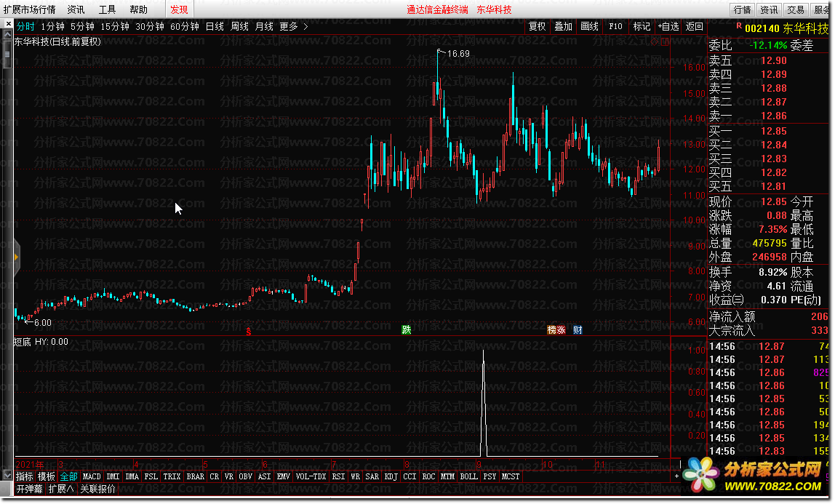Click the 短底 HY: 0.00 indicator label

41,342
